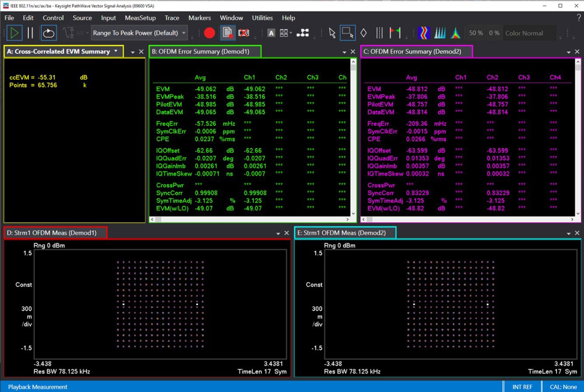Click the green Run measurement play button
584x392 pixels.
tap(14, 33)
